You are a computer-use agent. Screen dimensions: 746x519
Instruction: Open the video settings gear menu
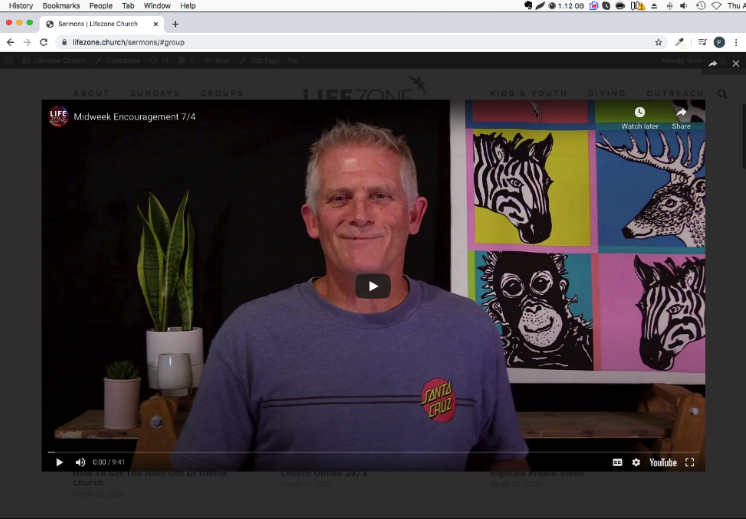click(x=636, y=462)
